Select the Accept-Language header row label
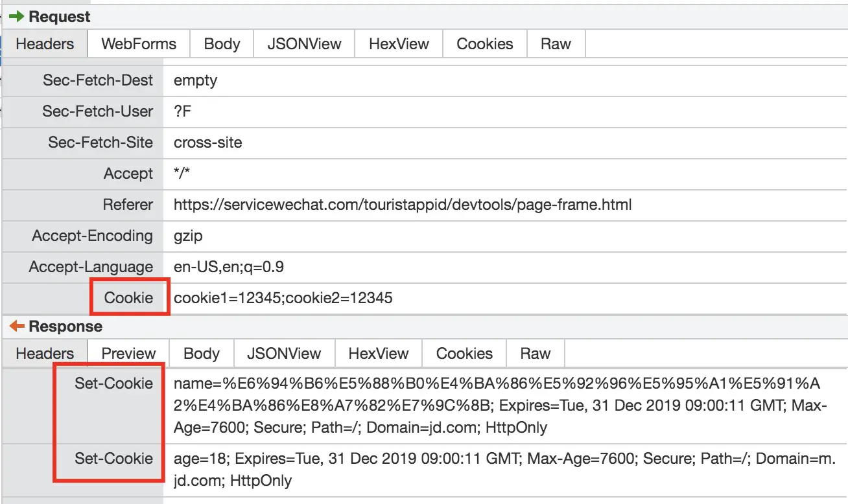 point(91,267)
